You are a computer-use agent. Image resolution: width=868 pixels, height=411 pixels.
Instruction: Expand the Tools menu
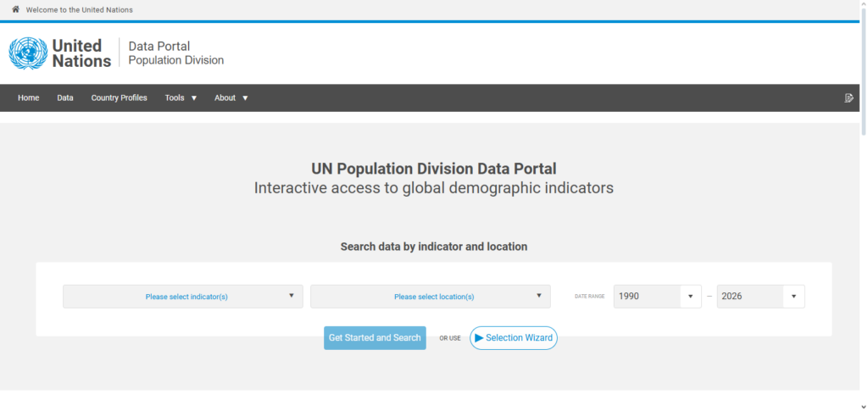[x=181, y=98]
